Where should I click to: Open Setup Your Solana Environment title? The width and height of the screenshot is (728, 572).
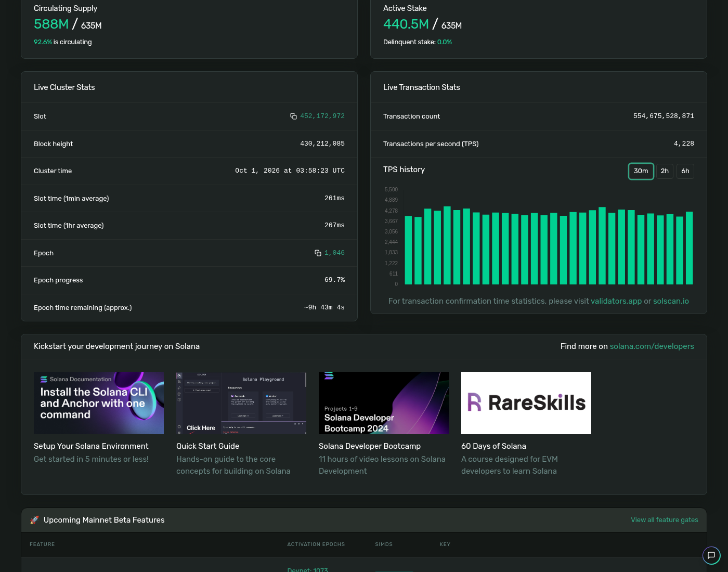91,446
